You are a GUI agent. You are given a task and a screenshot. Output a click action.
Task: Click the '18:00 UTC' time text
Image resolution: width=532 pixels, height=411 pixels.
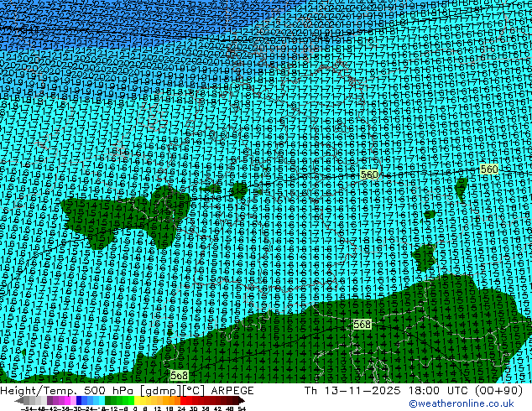(x=440, y=390)
